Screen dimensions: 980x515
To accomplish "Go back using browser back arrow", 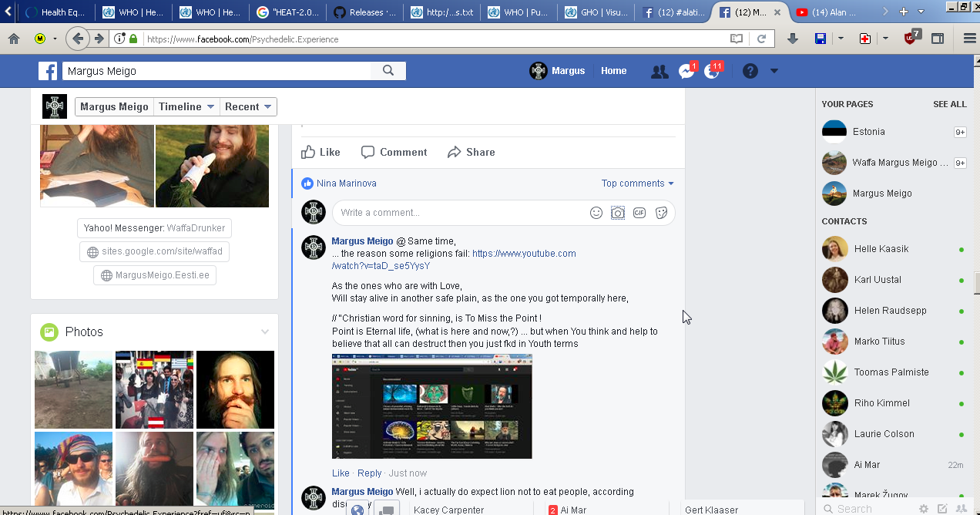I will tap(77, 39).
